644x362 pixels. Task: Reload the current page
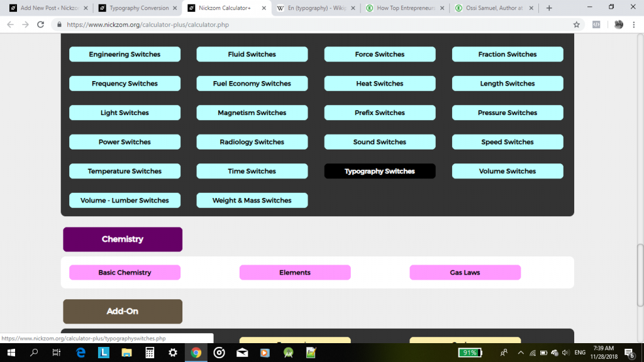click(40, 25)
